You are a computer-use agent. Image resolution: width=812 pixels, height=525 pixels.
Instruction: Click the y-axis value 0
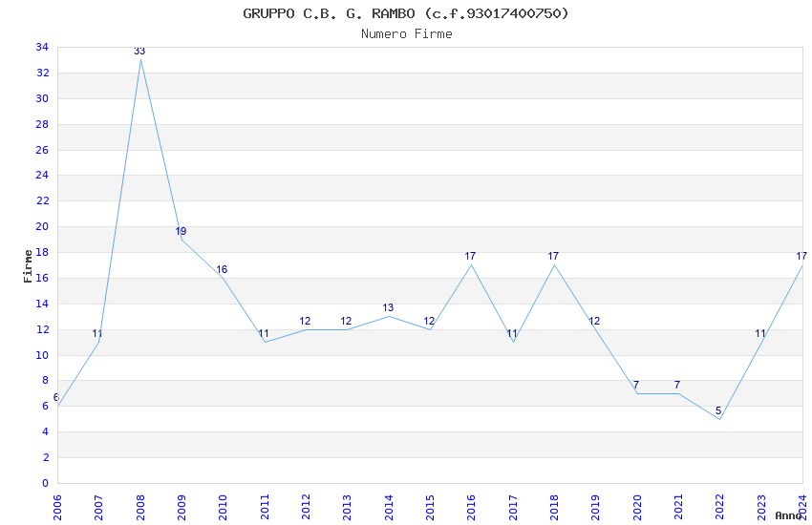pyautogui.click(x=45, y=483)
